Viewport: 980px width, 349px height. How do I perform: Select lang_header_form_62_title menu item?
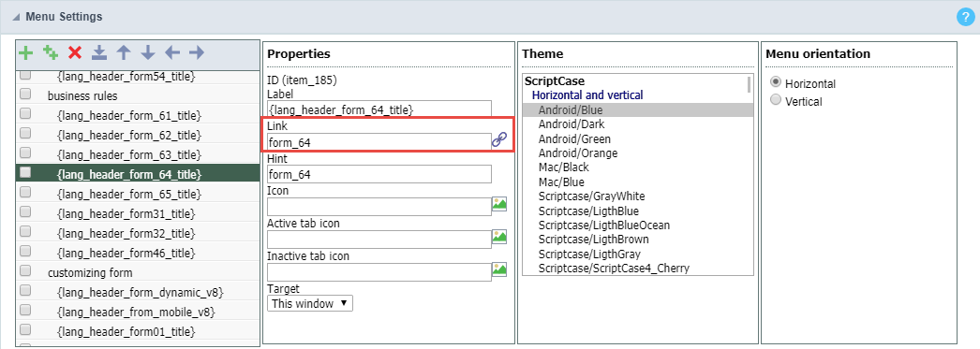(129, 135)
